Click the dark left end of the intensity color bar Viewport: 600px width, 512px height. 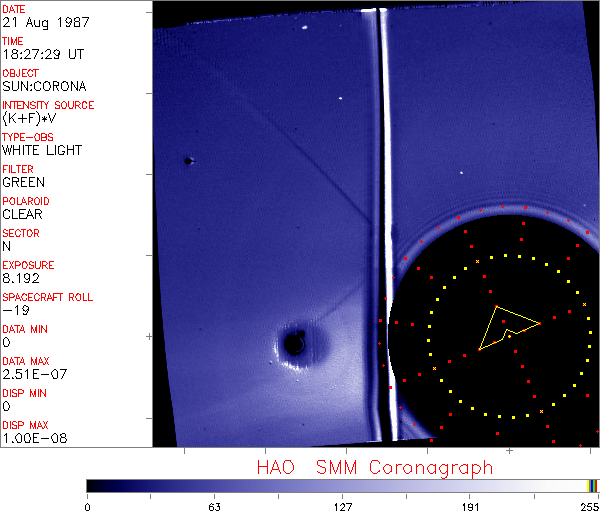tap(95, 485)
